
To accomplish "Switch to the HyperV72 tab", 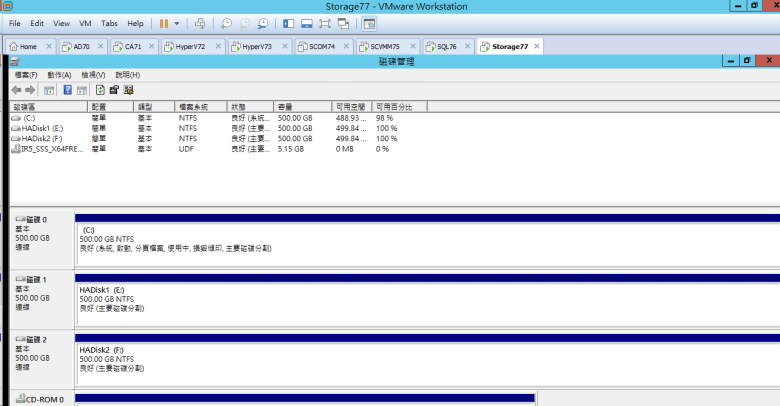I will point(188,46).
